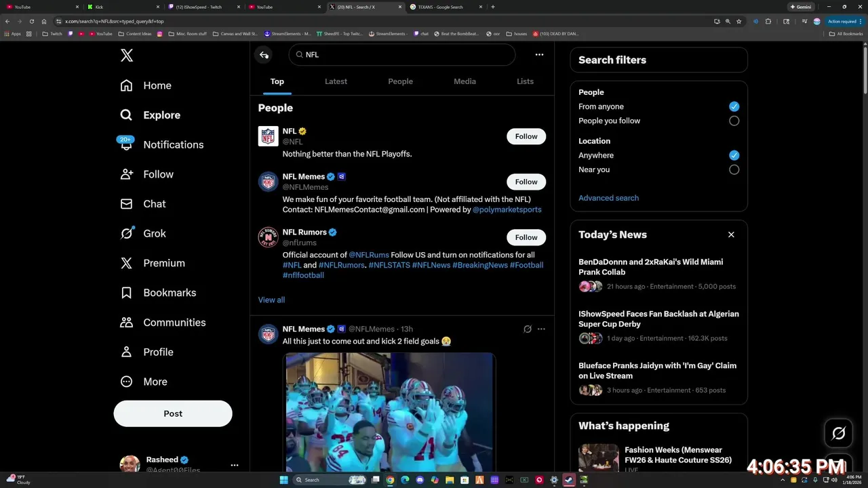This screenshot has height=488, width=868.
Task: Click the Chrome address bar URL
Action: click(x=114, y=21)
